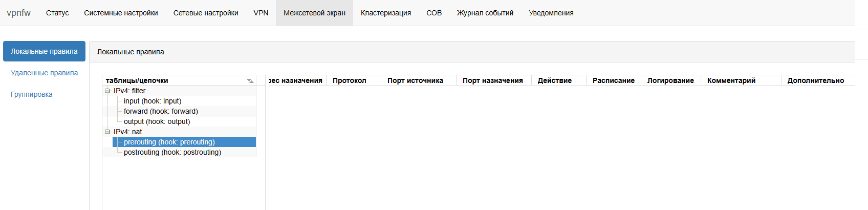Open Системные настройки menu
This screenshot has width=868, height=210.
(121, 13)
